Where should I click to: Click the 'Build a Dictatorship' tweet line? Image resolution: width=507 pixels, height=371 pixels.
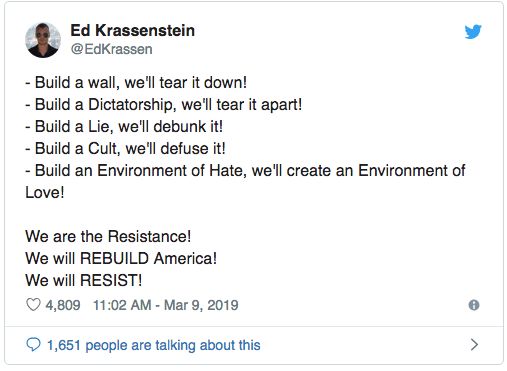tap(164, 104)
